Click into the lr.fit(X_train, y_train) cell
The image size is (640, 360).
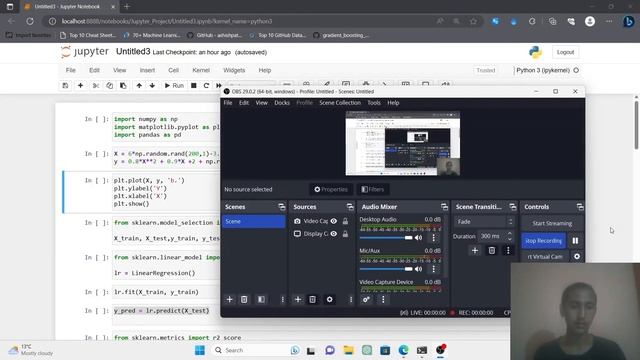(167, 292)
